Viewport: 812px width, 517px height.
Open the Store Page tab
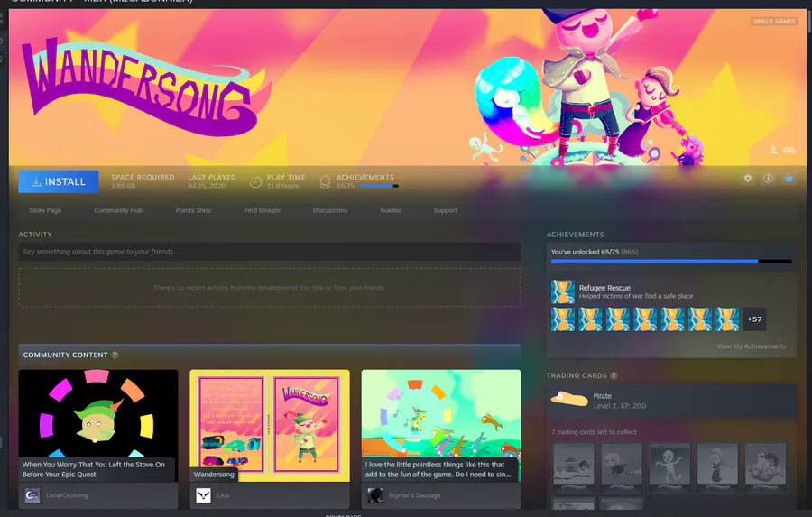pyautogui.click(x=45, y=210)
